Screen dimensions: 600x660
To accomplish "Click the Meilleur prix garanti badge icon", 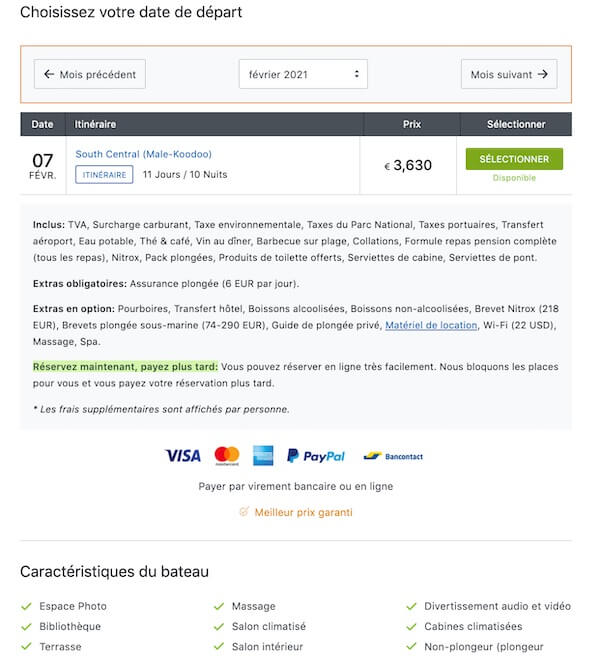I will click(x=244, y=512).
